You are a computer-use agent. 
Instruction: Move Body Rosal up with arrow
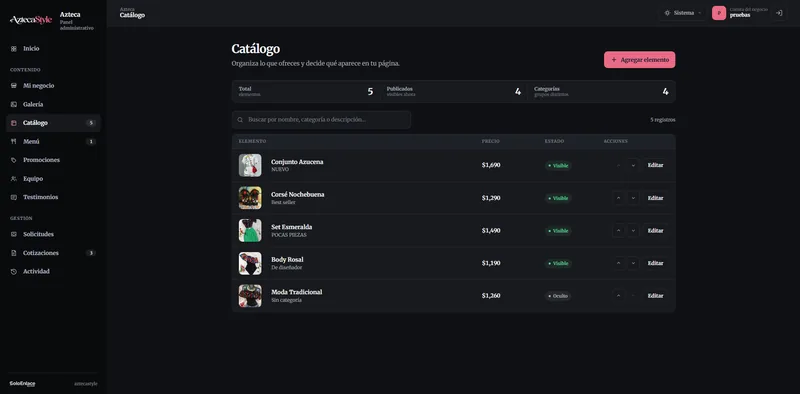[618, 263]
